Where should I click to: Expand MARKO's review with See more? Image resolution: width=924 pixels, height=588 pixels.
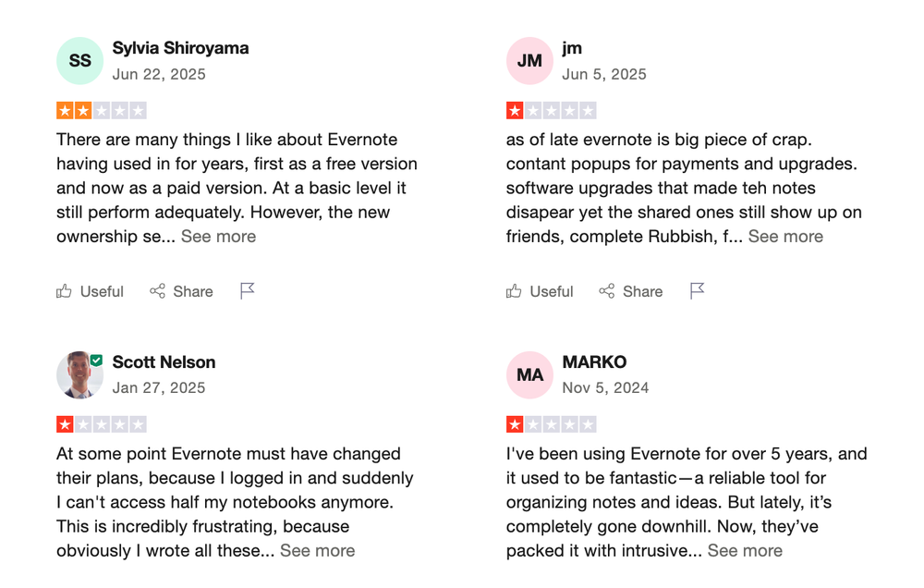[745, 550]
